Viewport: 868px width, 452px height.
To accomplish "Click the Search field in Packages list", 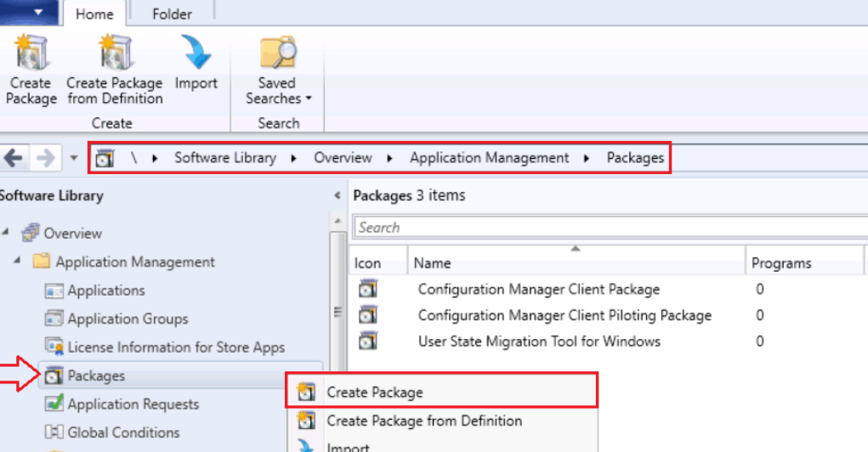I will (610, 228).
